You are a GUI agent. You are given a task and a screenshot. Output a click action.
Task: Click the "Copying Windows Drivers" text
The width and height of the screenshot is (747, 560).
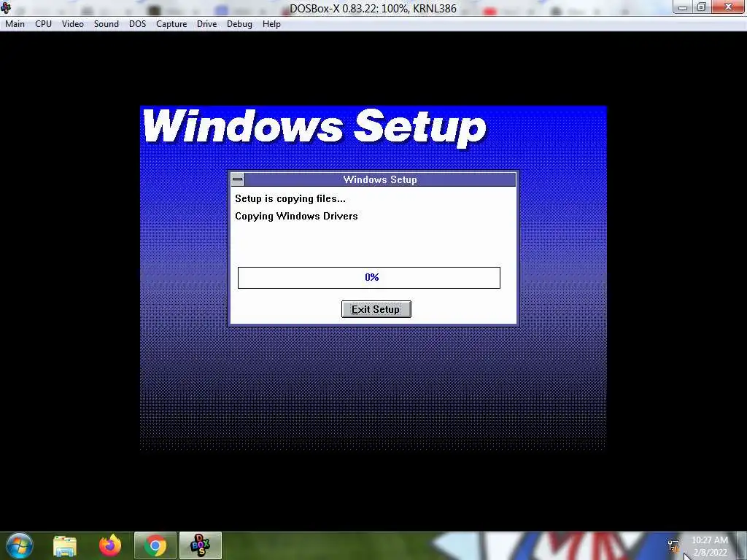(x=296, y=216)
